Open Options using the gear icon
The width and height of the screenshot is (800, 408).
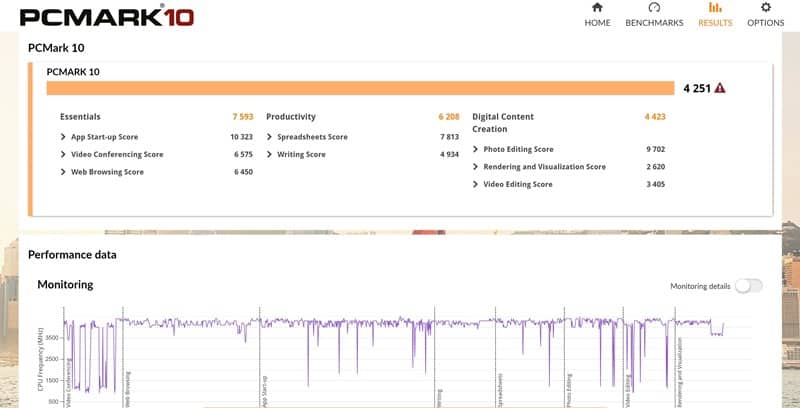(x=766, y=8)
